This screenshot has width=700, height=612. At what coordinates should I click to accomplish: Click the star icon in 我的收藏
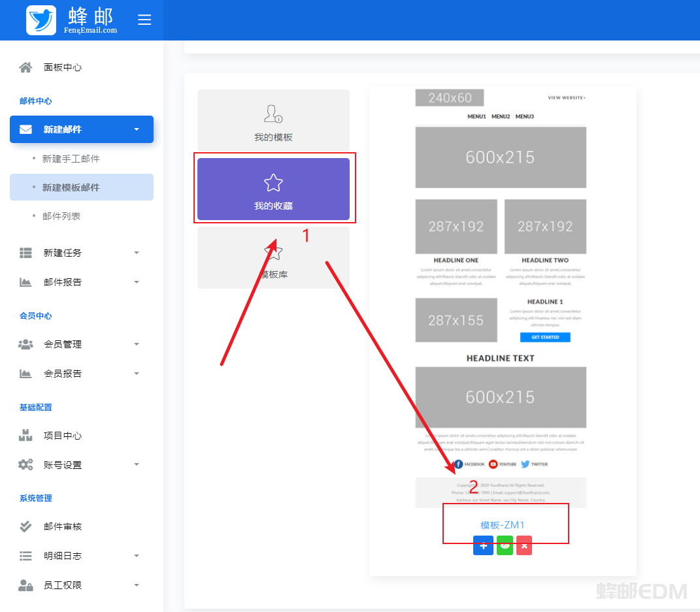pyautogui.click(x=273, y=182)
